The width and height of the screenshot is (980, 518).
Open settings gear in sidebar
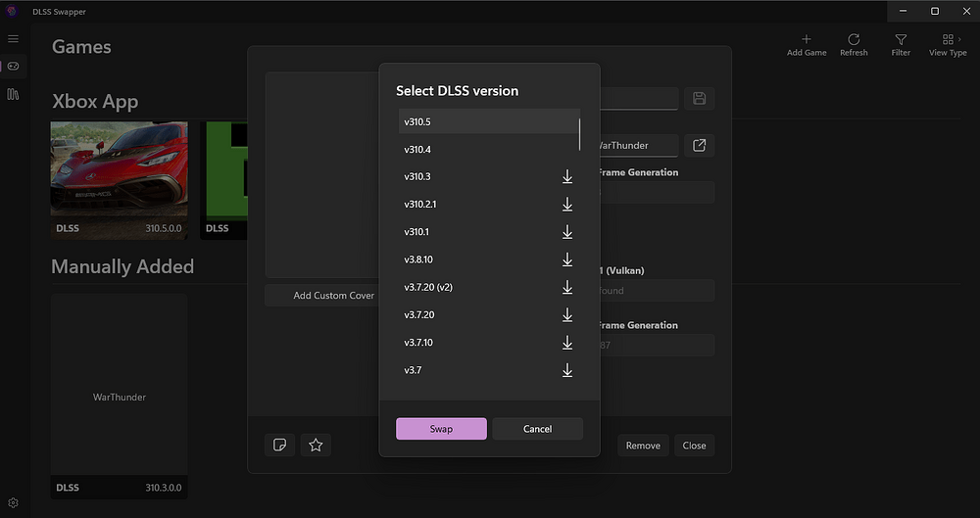[13, 502]
